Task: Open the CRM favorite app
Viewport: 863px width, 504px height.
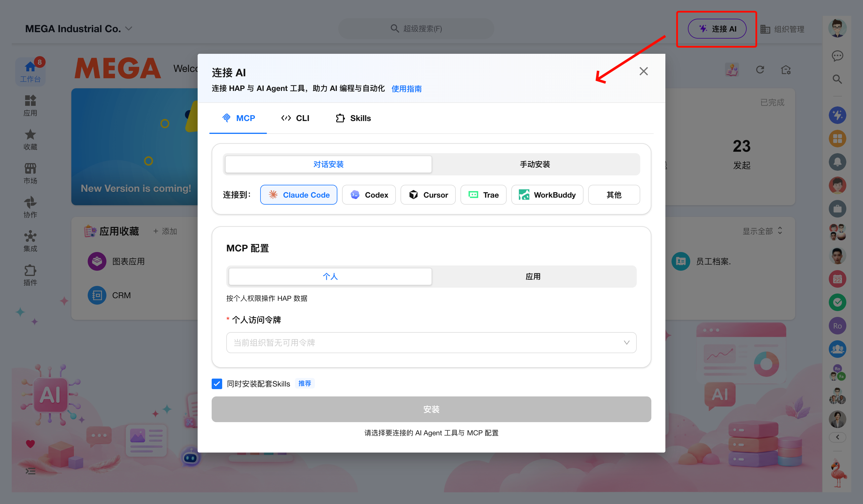Action: pyautogui.click(x=109, y=295)
